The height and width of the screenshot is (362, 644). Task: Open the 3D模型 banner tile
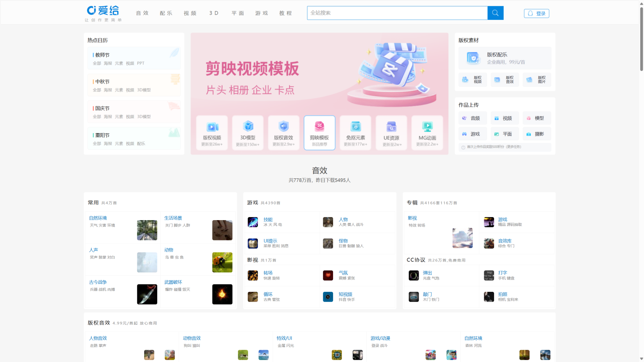point(248,133)
